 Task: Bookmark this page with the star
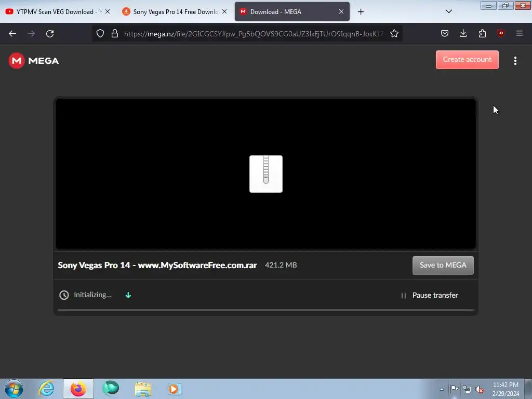[394, 34]
